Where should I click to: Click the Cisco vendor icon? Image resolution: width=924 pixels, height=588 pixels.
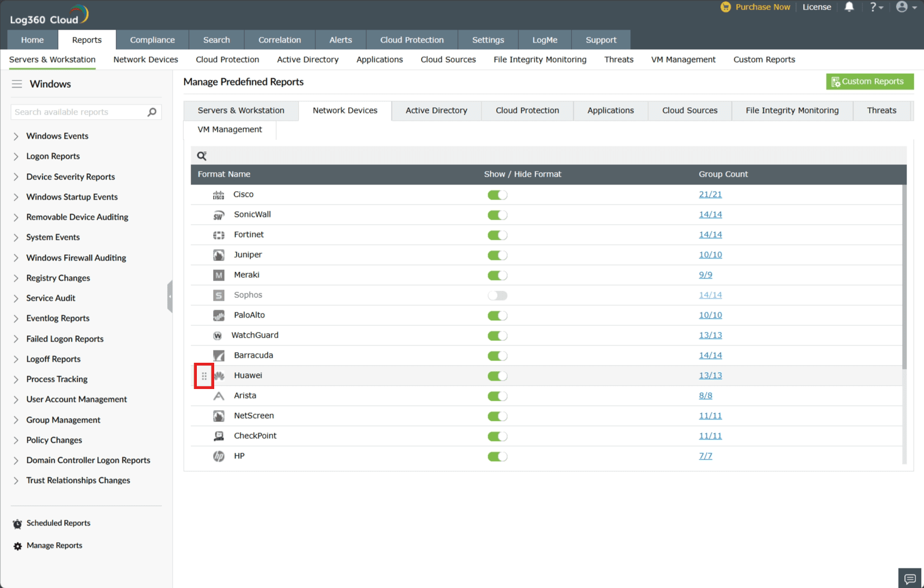coord(218,195)
